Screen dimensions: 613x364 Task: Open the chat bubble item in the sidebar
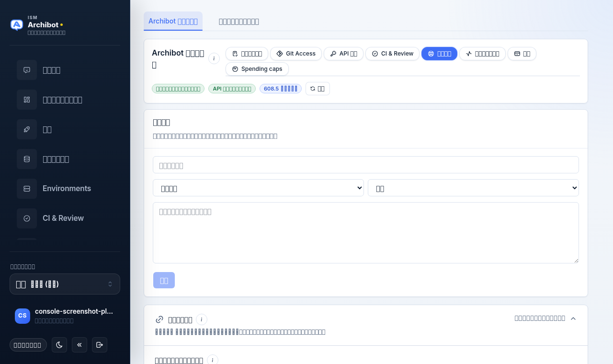(x=65, y=70)
